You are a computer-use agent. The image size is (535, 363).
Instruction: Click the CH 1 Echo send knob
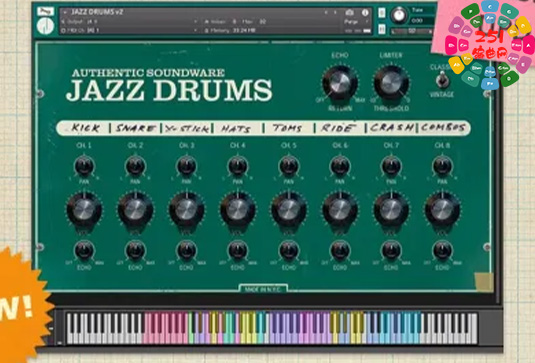pos(84,251)
